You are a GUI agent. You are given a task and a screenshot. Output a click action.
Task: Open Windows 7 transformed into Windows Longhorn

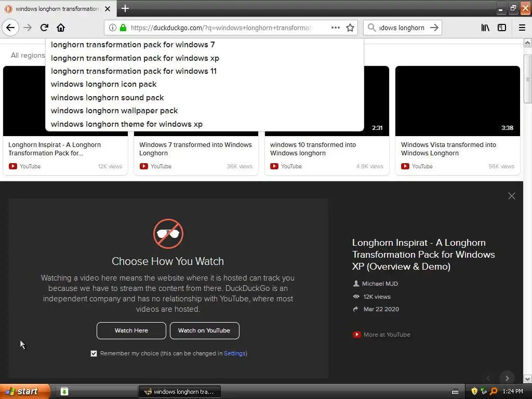[x=195, y=149]
